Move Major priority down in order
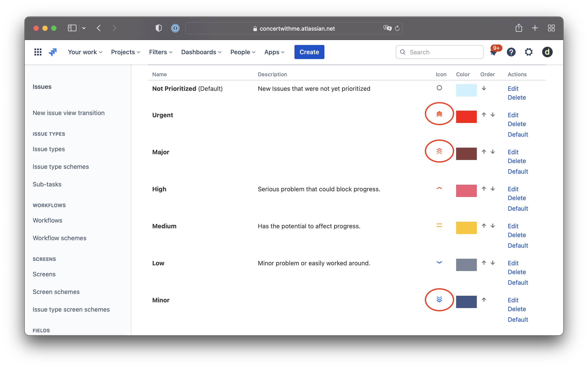The width and height of the screenshot is (588, 368). coord(492,152)
